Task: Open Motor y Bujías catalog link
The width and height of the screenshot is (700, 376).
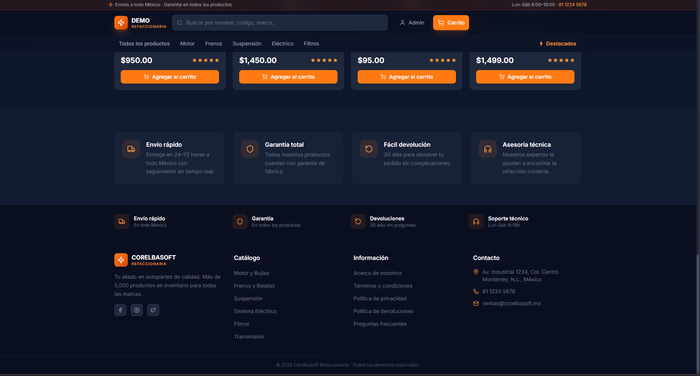Action: click(251, 273)
